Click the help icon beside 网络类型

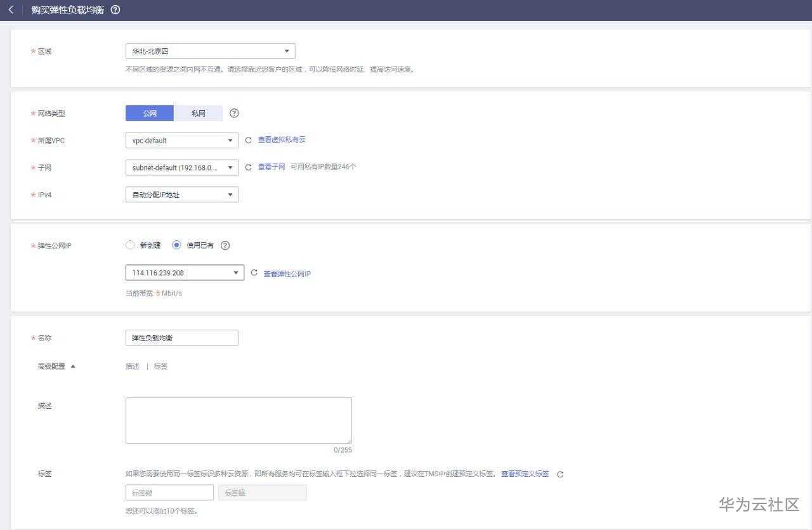pos(233,113)
